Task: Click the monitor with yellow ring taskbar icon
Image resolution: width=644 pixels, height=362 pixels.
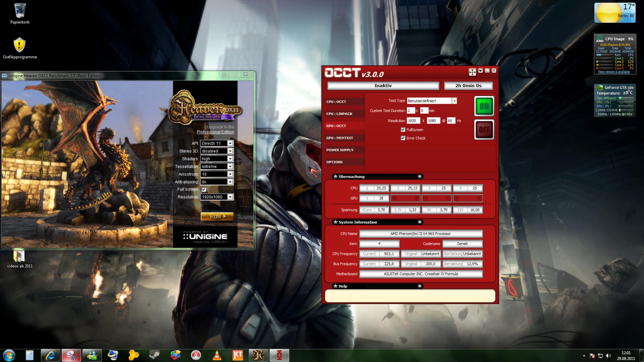Action: (113, 355)
